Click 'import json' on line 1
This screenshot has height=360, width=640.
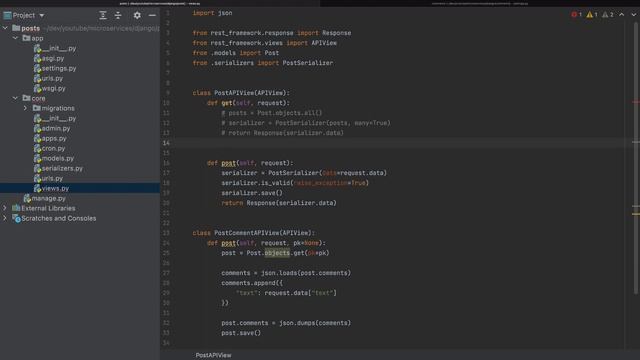(x=212, y=13)
